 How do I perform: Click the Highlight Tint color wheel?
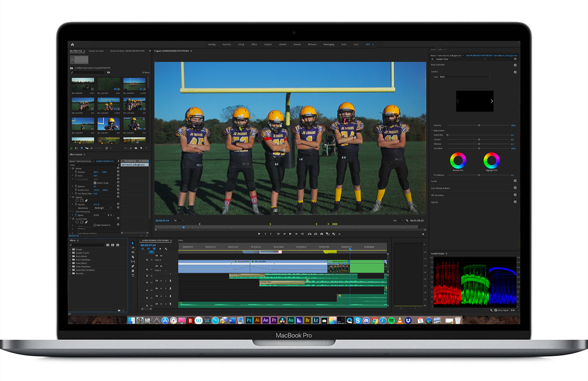pyautogui.click(x=491, y=160)
